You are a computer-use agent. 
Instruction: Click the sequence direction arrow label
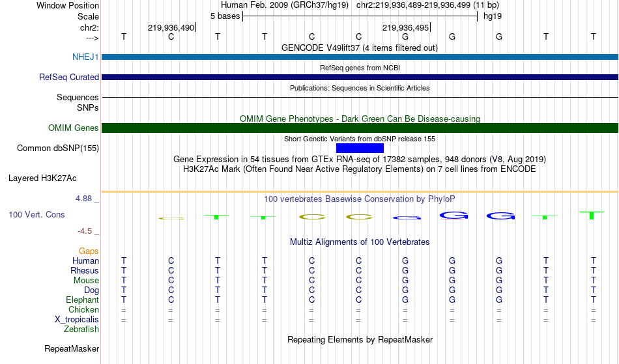93,38
